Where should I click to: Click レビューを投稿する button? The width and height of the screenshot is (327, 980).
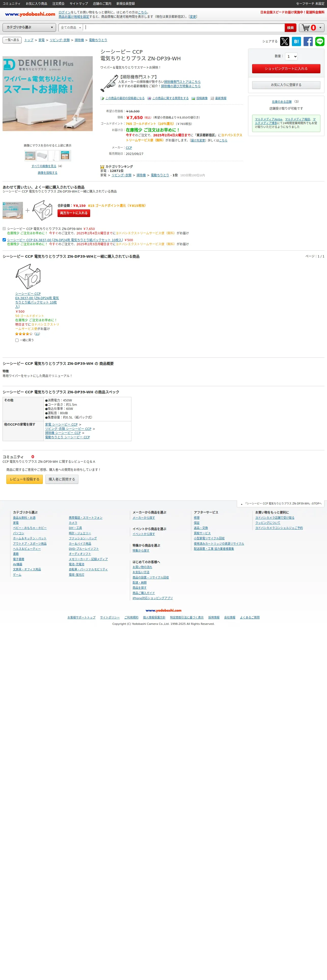click(24, 479)
